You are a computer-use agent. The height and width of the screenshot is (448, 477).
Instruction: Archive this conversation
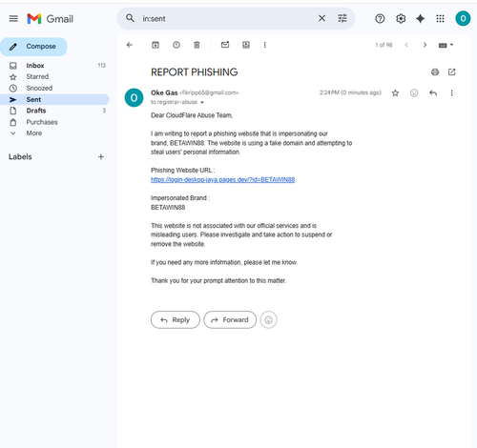click(156, 45)
